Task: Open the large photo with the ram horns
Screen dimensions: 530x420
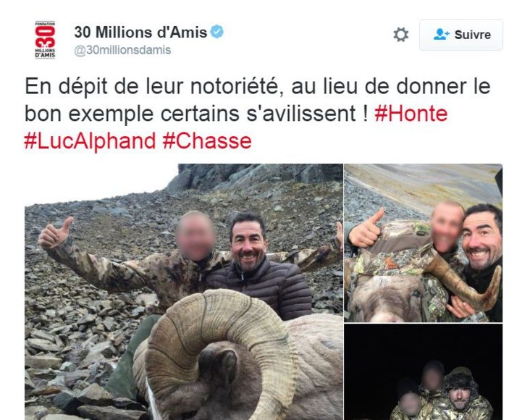Action: (x=184, y=292)
